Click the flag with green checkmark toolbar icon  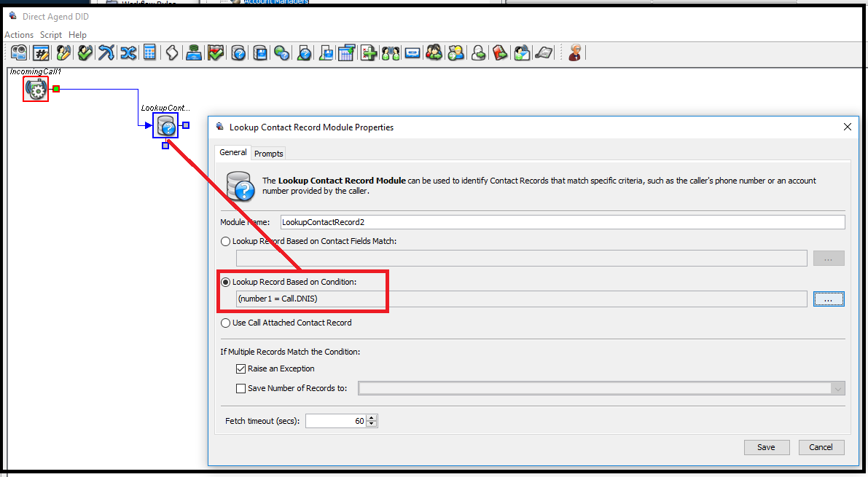[x=216, y=53]
